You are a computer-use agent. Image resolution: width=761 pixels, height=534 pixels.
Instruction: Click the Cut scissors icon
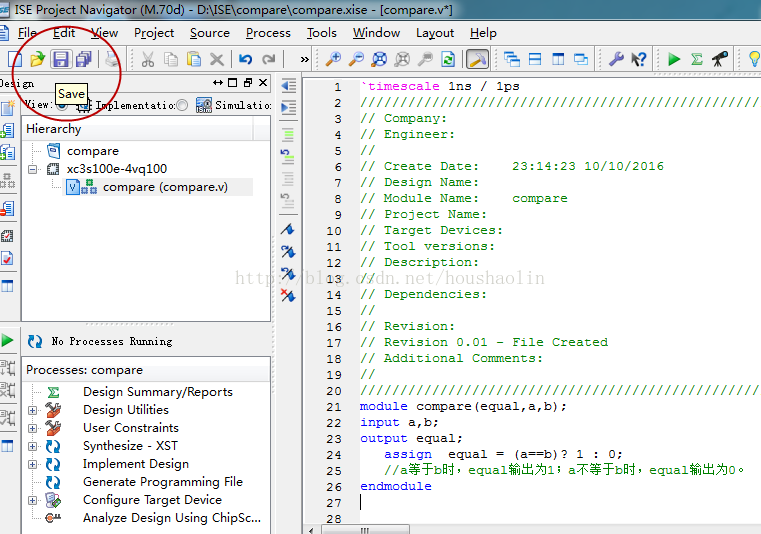pos(148,59)
